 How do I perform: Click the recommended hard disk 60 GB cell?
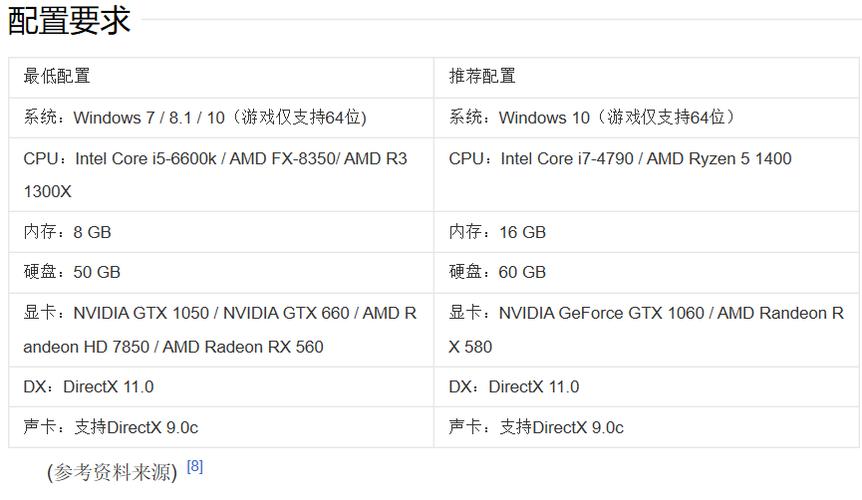tap(497, 272)
